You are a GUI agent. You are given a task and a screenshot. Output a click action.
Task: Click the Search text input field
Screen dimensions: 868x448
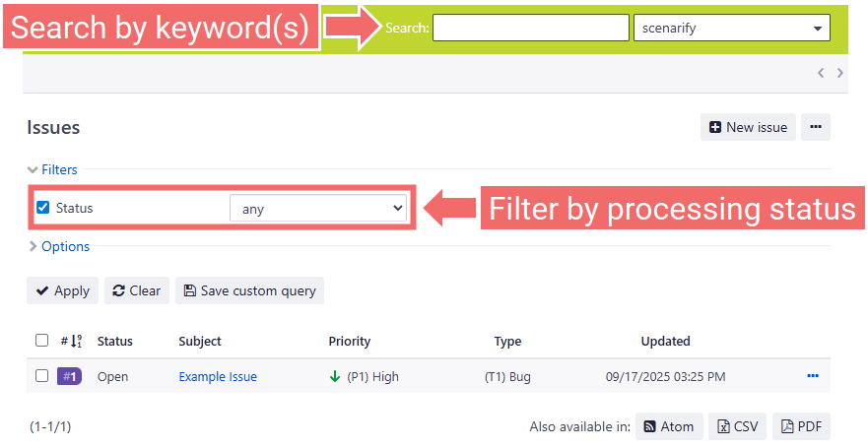point(530,28)
